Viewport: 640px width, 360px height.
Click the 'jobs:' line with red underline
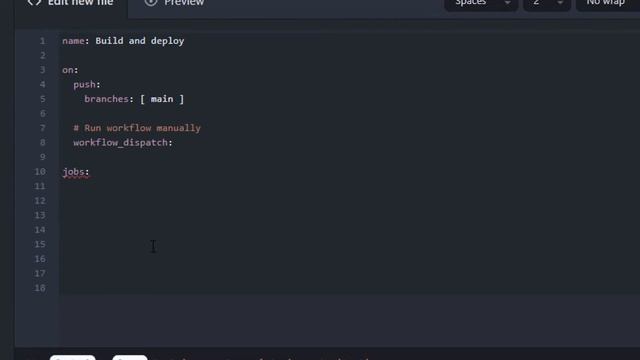(76, 172)
